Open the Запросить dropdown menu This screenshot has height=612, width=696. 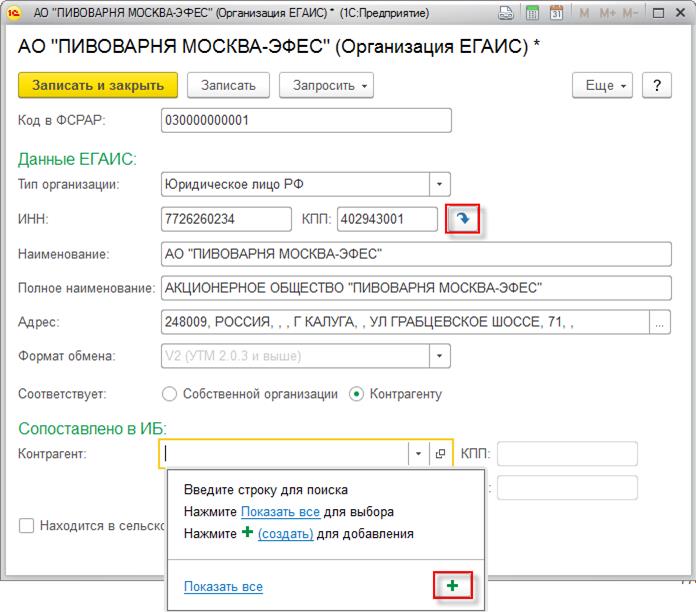click(x=326, y=85)
